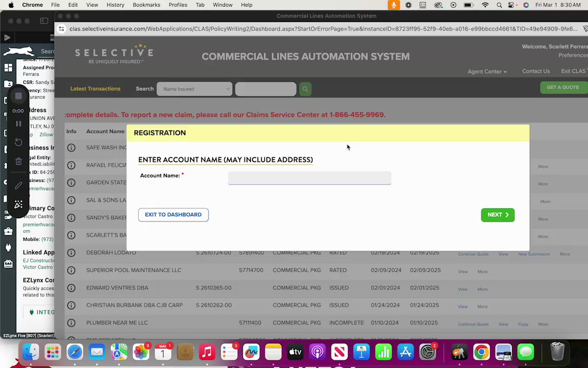Open the Window menu
This screenshot has width=588, height=368.
pos(223,5)
